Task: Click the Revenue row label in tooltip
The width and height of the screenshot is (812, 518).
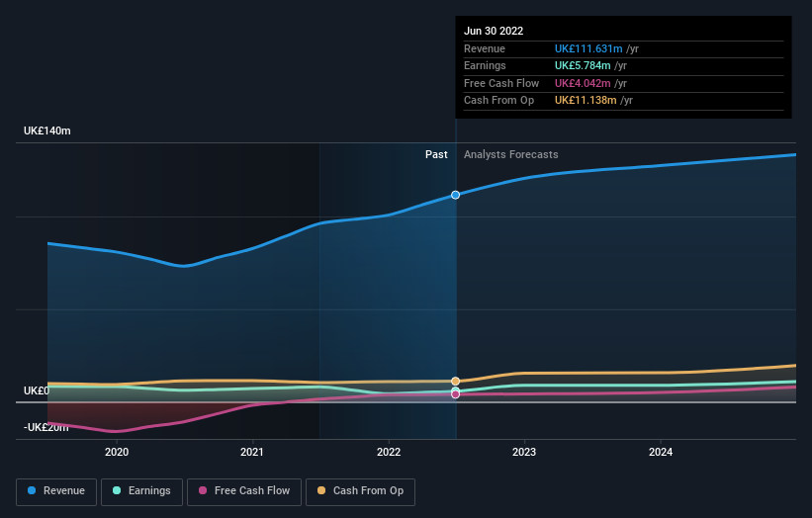Action: 485,48
